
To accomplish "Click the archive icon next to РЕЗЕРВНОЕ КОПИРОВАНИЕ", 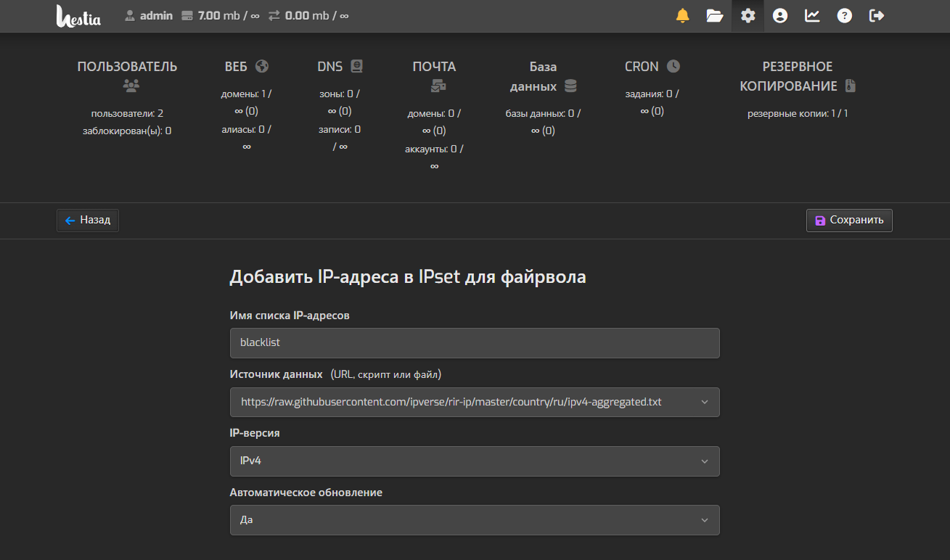I will [x=851, y=86].
